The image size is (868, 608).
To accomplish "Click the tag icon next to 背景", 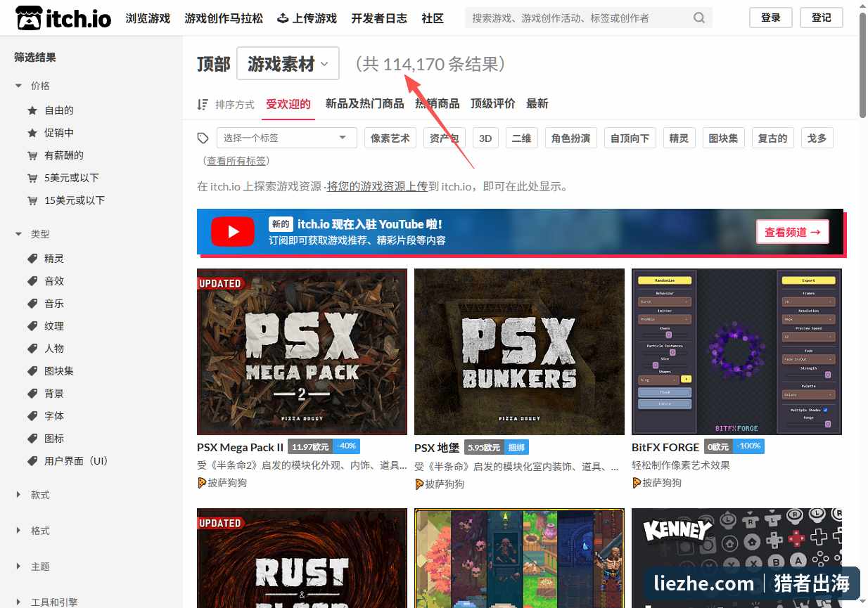I will (x=32, y=394).
